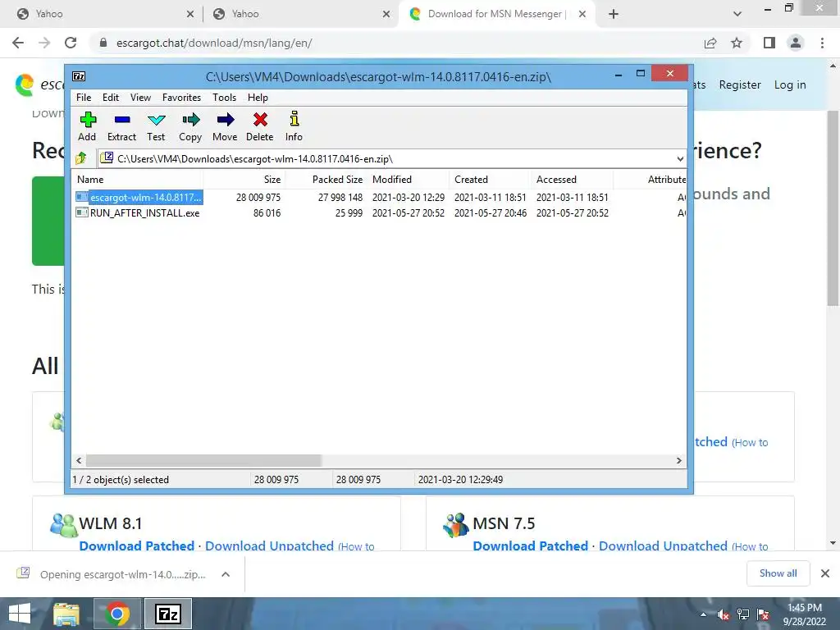Open the View menu

tap(140, 98)
